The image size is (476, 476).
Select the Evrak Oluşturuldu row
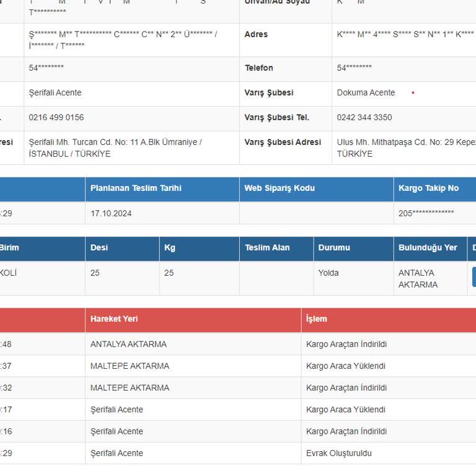(x=238, y=453)
